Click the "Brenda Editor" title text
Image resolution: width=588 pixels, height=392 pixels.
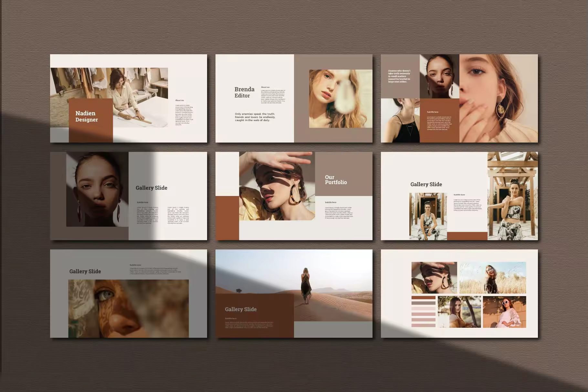pos(244,92)
